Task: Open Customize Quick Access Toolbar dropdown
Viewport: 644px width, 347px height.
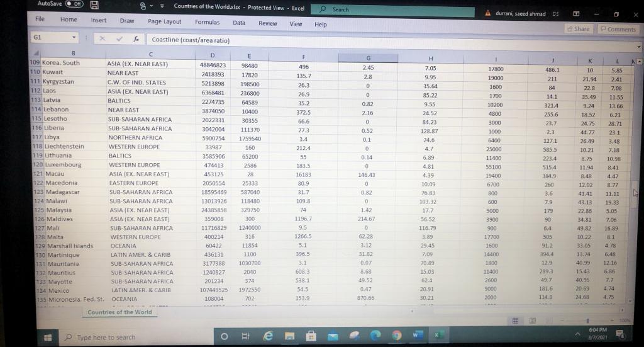Action: pos(162,6)
